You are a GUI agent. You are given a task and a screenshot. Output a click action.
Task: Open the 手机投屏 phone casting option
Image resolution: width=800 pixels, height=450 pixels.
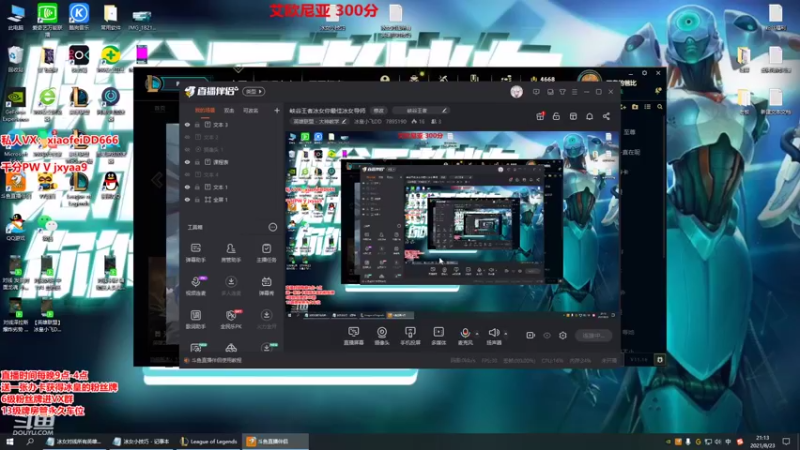(410, 336)
